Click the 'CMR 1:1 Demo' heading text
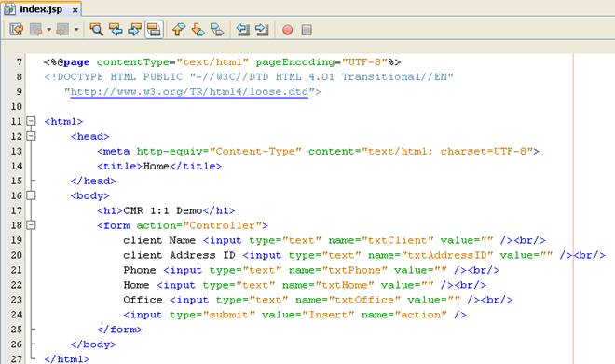 [x=163, y=210]
